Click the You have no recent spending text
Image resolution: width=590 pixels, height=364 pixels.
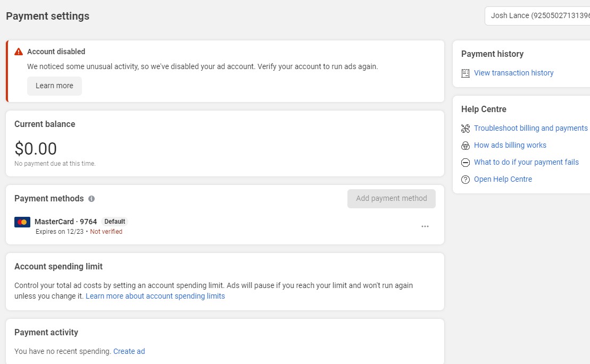[x=62, y=351]
